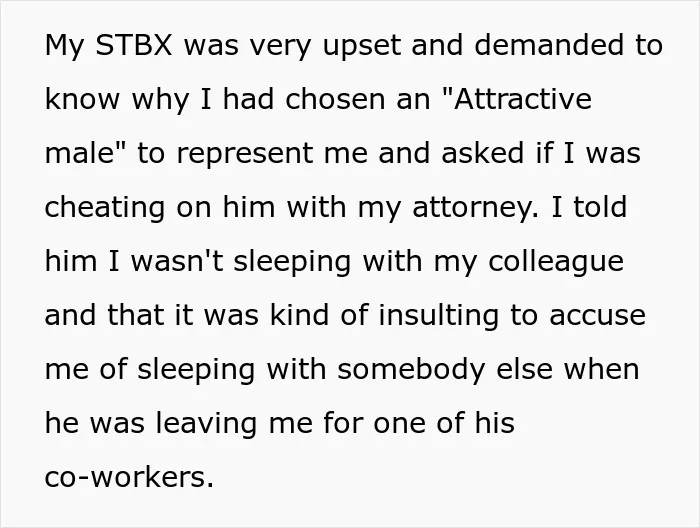This screenshot has width=700, height=528.
Task: Click the word "represent" in third line
Action: click(245, 155)
